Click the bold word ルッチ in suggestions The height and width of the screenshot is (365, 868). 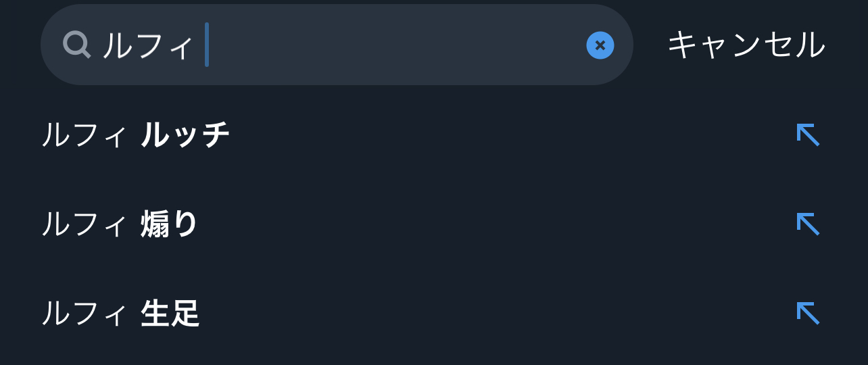click(x=185, y=135)
